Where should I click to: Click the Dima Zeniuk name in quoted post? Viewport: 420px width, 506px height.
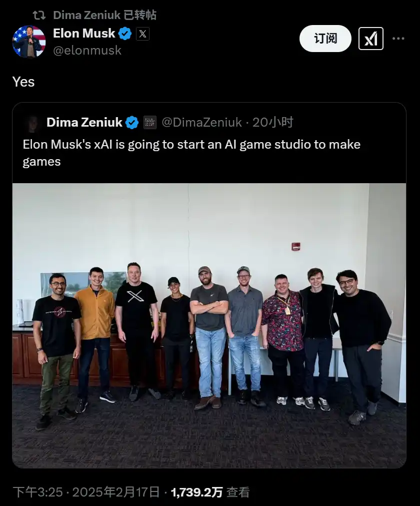tap(84, 122)
